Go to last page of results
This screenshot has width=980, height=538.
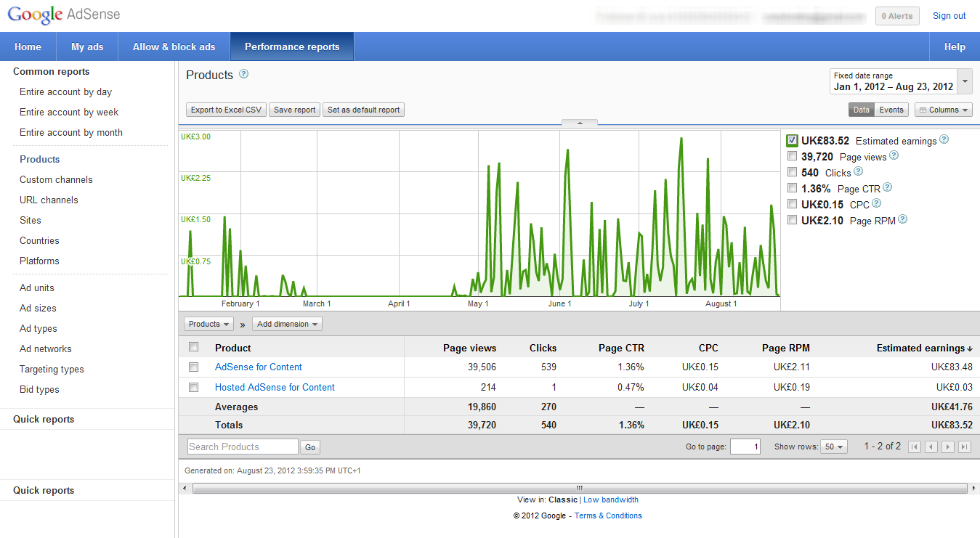[965, 447]
